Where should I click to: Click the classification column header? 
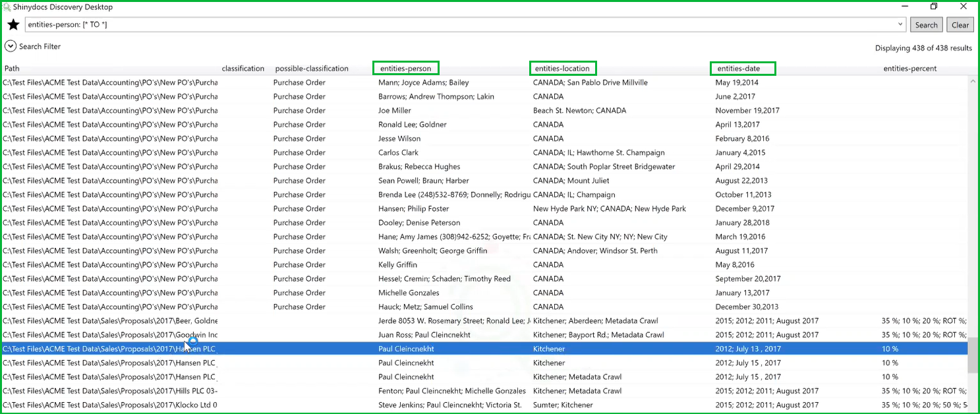click(x=243, y=69)
